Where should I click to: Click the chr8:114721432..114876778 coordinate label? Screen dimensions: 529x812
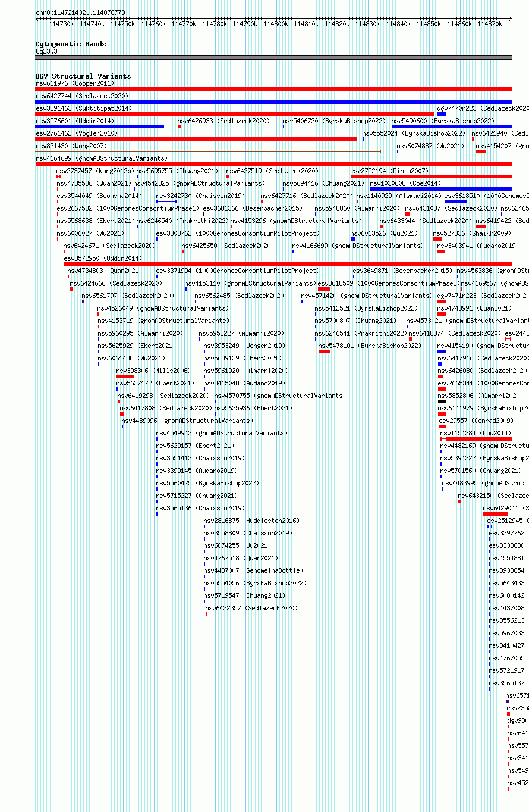point(80,12)
